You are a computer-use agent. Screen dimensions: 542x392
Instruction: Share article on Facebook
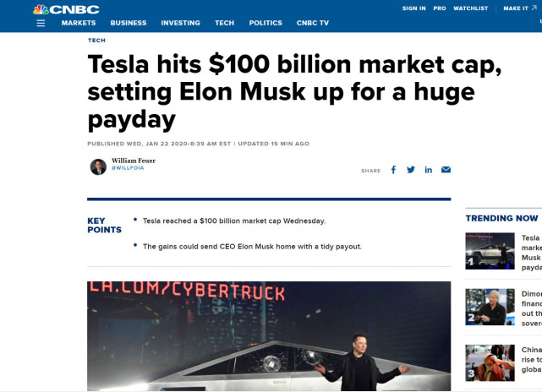click(393, 170)
